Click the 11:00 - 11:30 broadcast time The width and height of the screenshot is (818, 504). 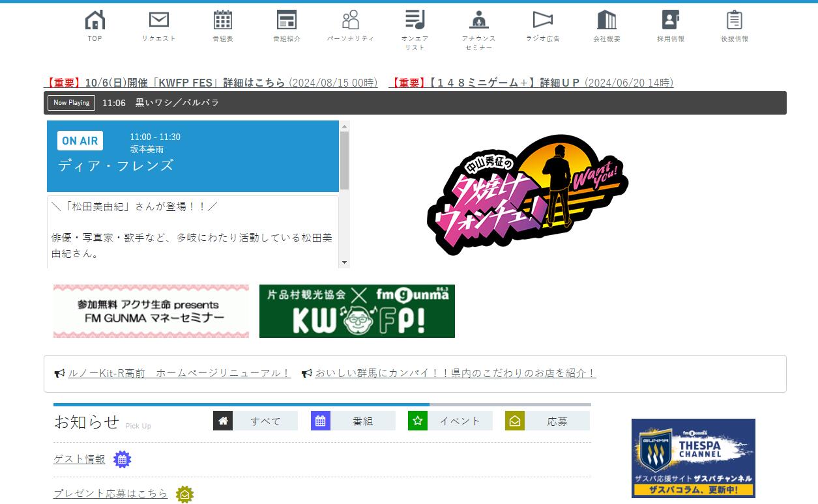point(155,137)
